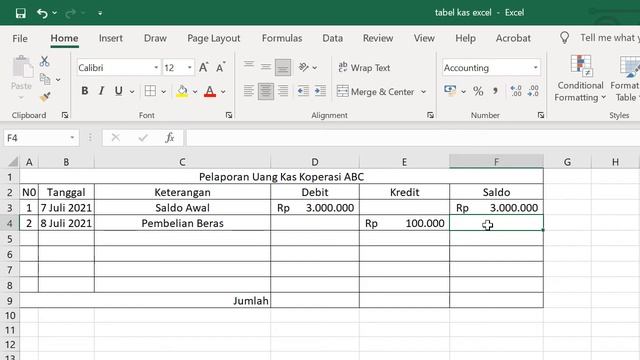The width and height of the screenshot is (640, 360).
Task: Switch to the Data tab
Action: coord(332,38)
